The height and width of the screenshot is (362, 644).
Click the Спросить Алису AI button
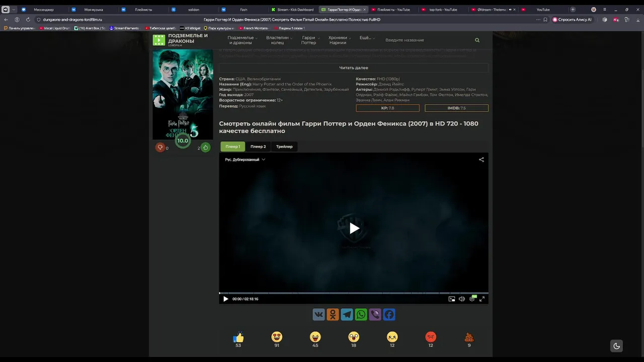pyautogui.click(x=572, y=20)
